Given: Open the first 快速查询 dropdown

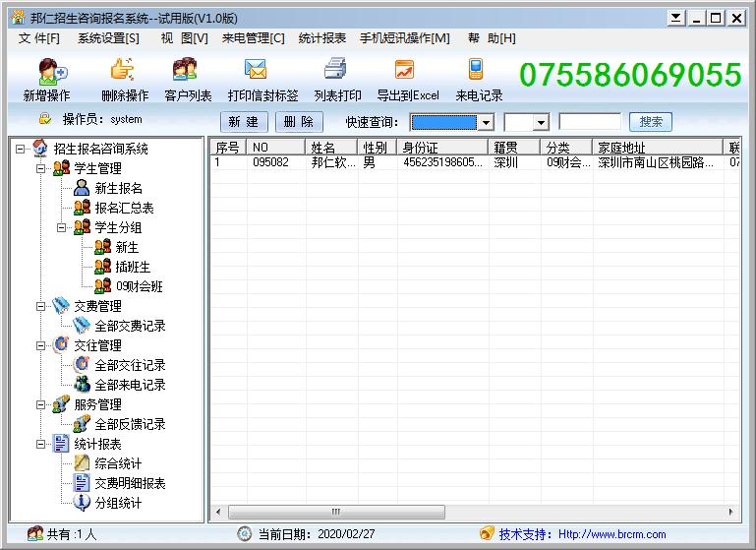Looking at the screenshot, I should [x=486, y=122].
